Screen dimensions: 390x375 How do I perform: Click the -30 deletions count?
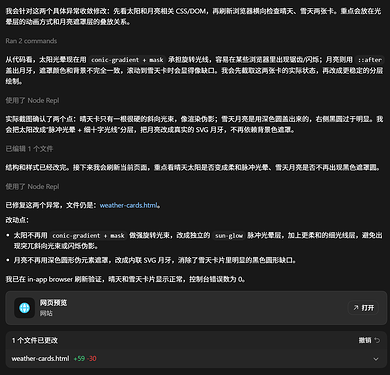92,359
